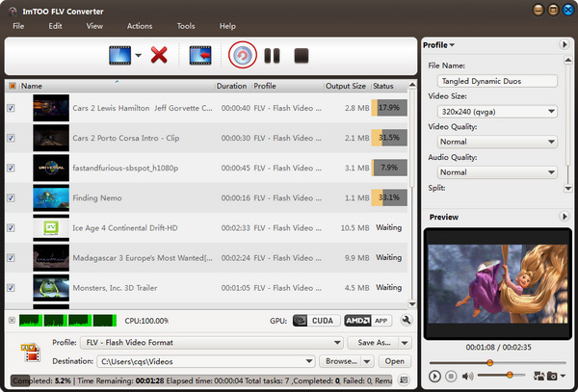The width and height of the screenshot is (578, 392).
Task: Click the ImTOO app icon in title bar
Action: 13,12
